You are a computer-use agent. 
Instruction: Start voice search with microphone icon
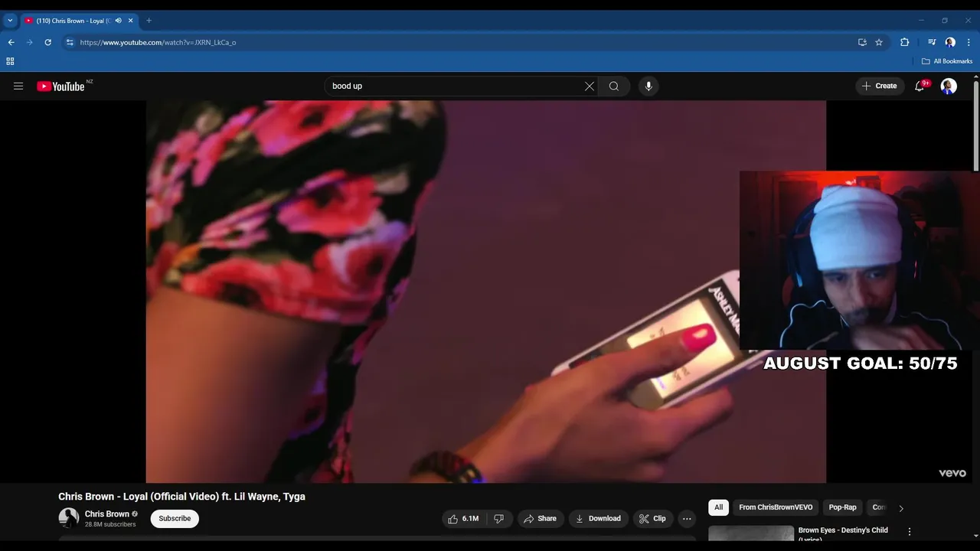coord(648,86)
